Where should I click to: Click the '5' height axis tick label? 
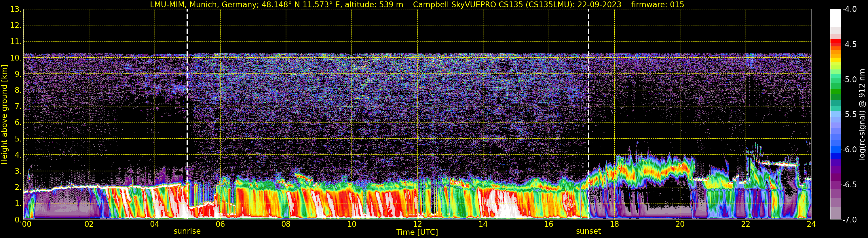[x=18, y=139]
